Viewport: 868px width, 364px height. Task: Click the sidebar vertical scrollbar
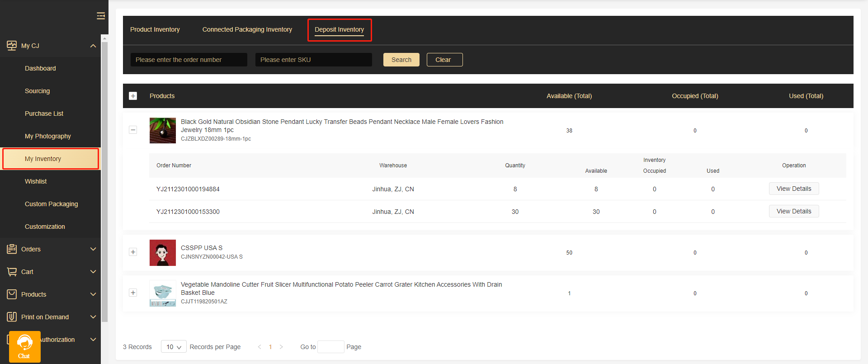tap(104, 181)
